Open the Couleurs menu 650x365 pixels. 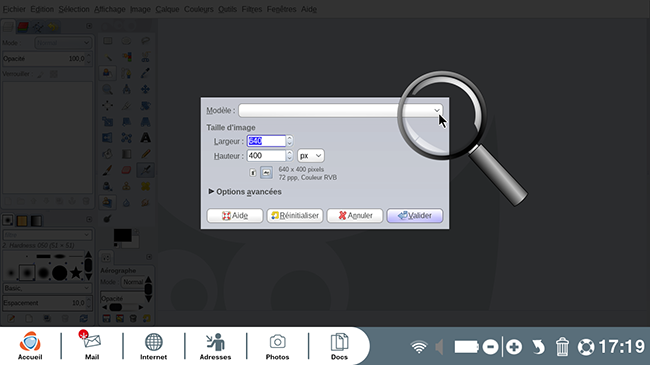(199, 9)
